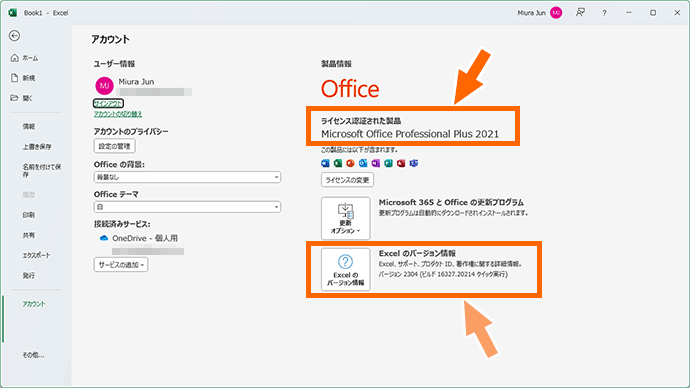Screen dimensions: 690x388
Task: Close the Excel window
Action: click(x=677, y=13)
